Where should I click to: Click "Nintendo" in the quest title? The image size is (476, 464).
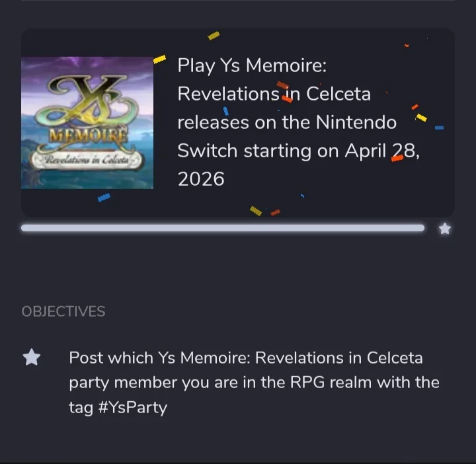click(x=356, y=122)
